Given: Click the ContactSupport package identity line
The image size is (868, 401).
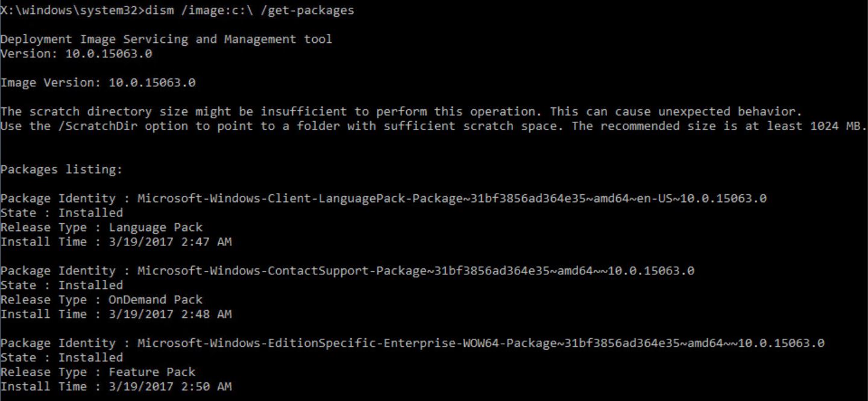Looking at the screenshot, I should (x=347, y=271).
